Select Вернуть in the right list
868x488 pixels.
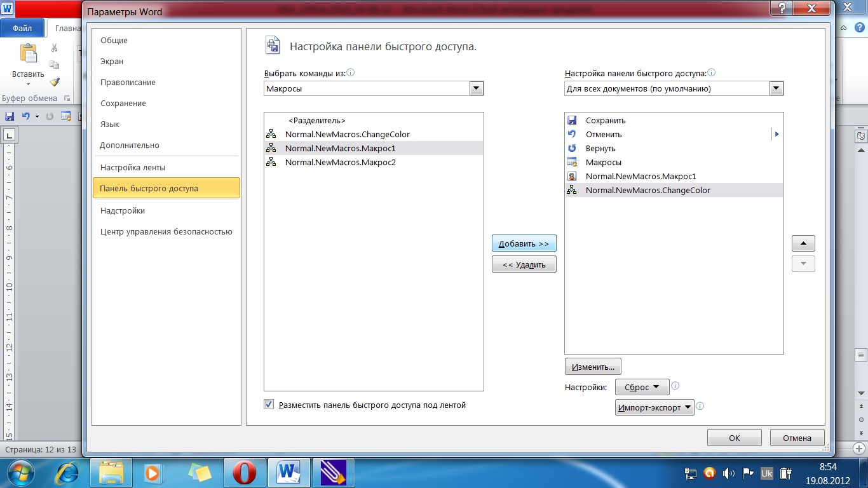click(x=674, y=149)
